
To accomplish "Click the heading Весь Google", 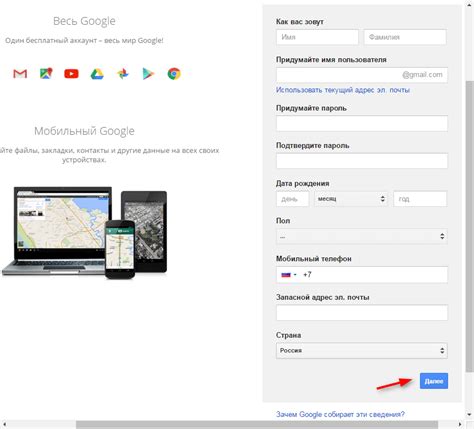I will pos(84,21).
